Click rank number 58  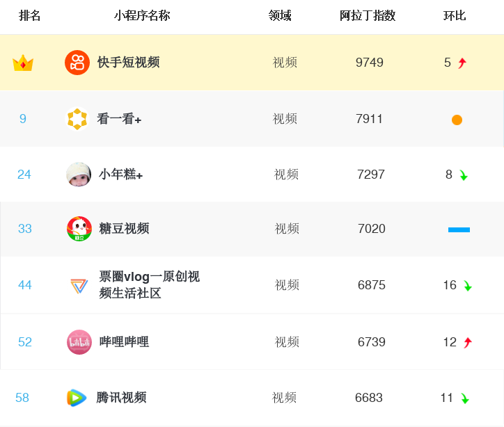pos(22,398)
